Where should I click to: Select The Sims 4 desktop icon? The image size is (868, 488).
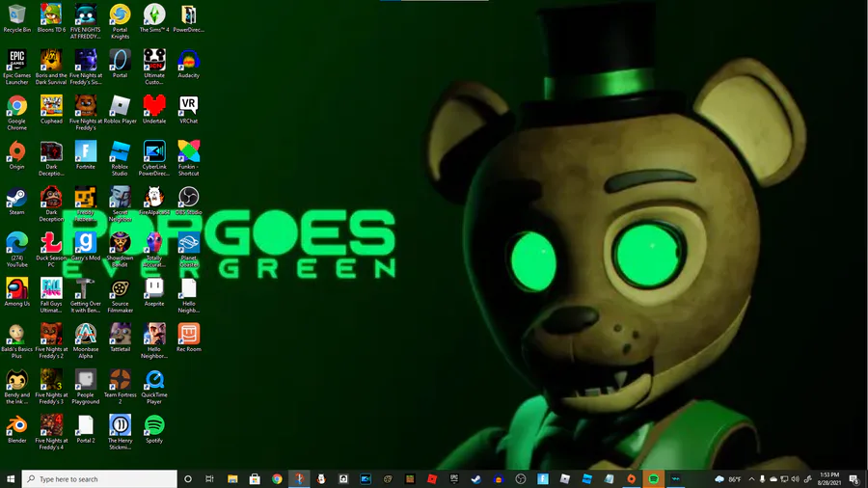pyautogui.click(x=154, y=19)
